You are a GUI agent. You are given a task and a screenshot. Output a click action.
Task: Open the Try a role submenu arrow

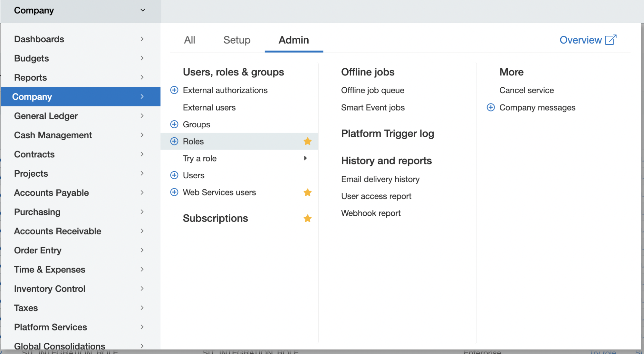[x=305, y=158]
